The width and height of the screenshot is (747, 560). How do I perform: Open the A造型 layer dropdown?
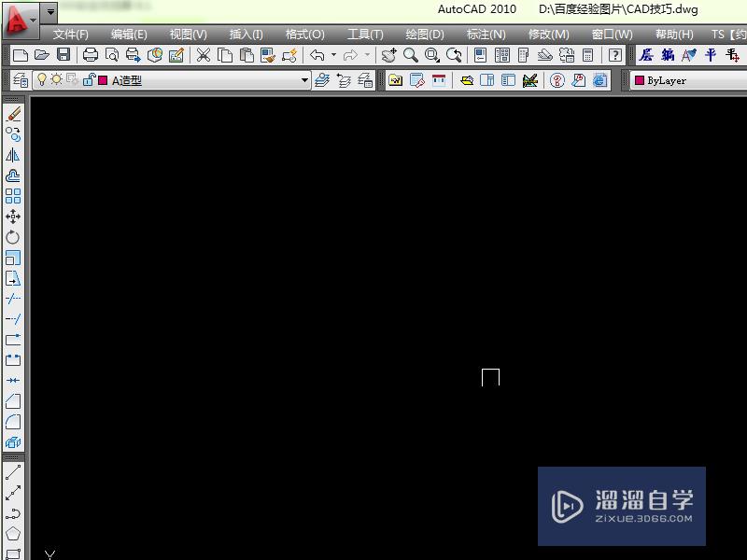click(303, 80)
